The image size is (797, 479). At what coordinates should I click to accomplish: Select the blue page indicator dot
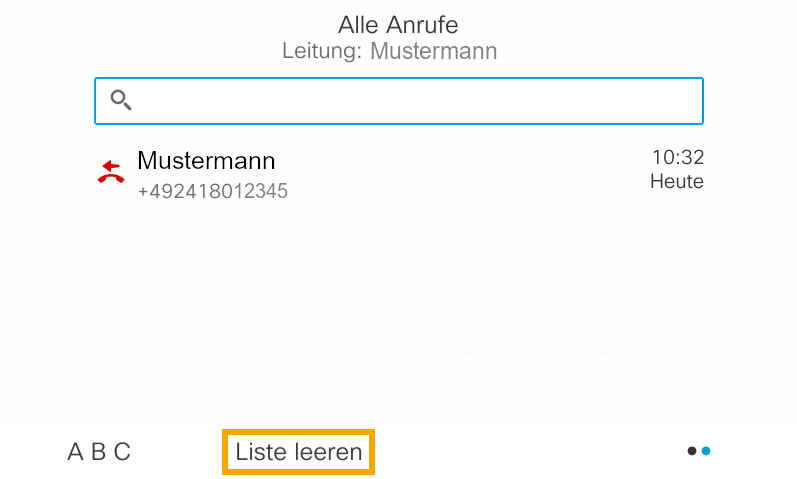[x=706, y=451]
